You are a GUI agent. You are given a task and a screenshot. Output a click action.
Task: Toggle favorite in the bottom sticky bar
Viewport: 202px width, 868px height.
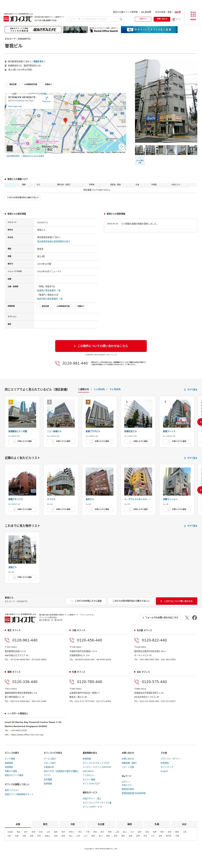86,601
